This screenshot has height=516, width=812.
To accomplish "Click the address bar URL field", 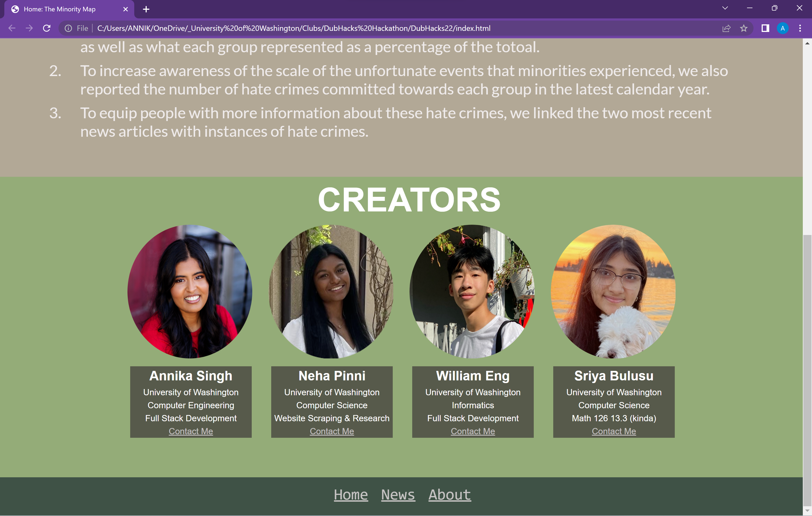I will (x=293, y=28).
